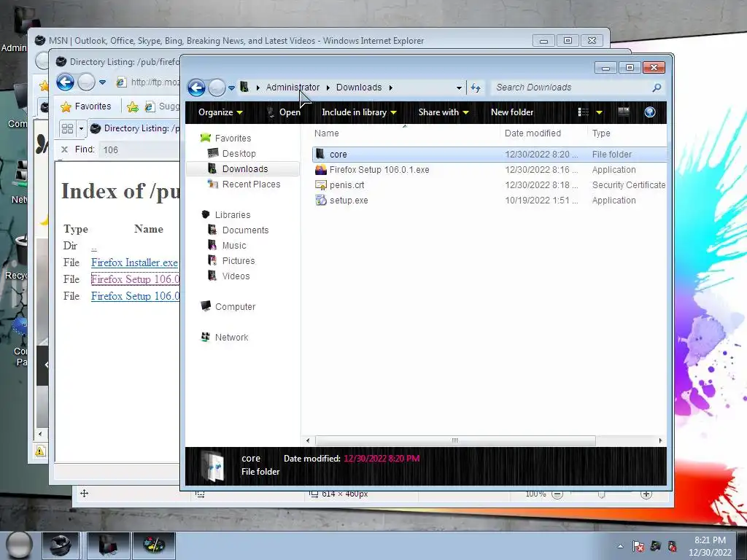This screenshot has width=747, height=560.
Task: Click Back button in Directory Listing IE window
Action: point(65,82)
